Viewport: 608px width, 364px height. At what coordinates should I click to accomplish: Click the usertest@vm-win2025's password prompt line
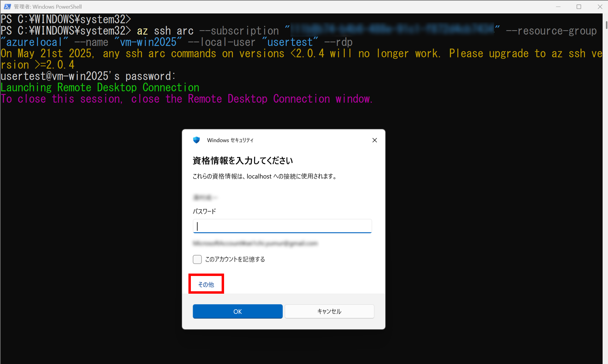coord(88,76)
